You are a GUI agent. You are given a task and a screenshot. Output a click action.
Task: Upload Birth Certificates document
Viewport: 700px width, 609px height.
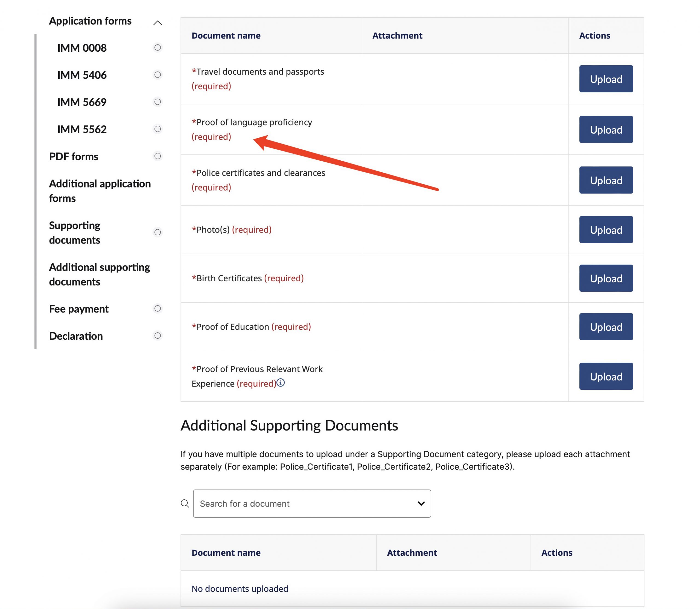click(606, 278)
